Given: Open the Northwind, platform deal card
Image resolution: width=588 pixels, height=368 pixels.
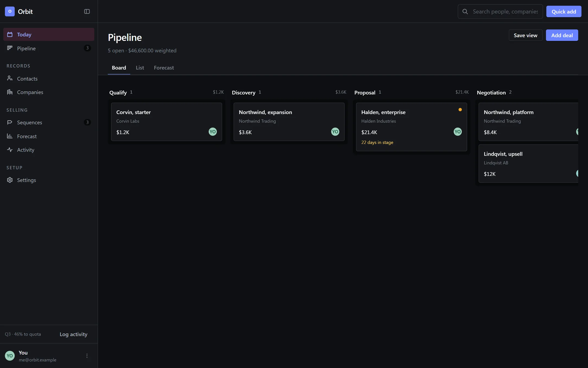Looking at the screenshot, I should pyautogui.click(x=528, y=122).
